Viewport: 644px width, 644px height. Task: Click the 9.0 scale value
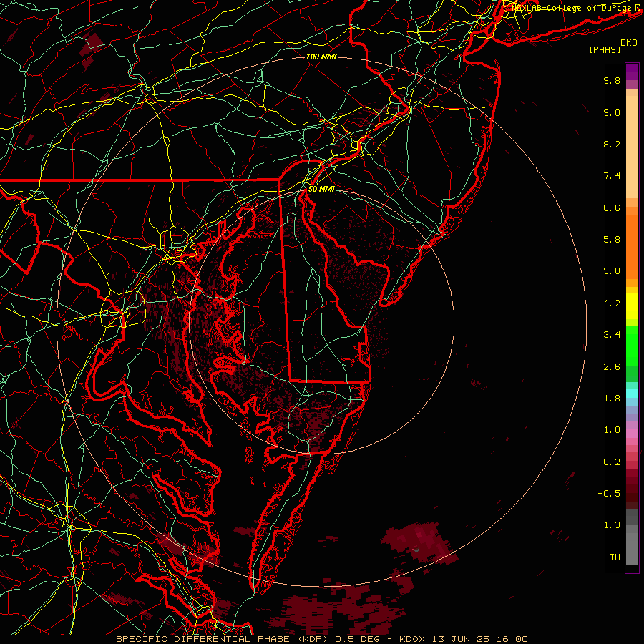click(612, 113)
